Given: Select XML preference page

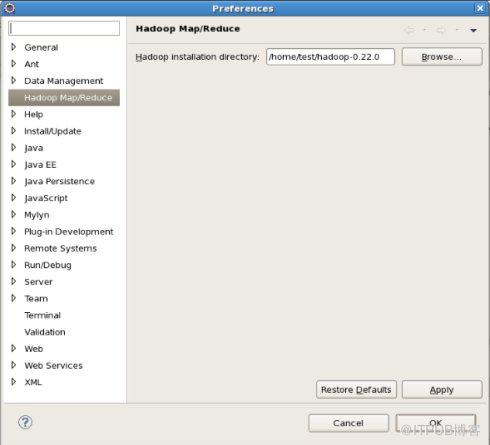Looking at the screenshot, I should coord(33,382).
